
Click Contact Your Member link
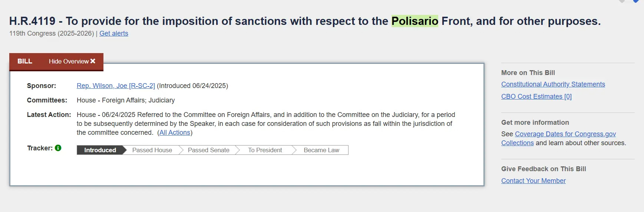[x=534, y=181]
